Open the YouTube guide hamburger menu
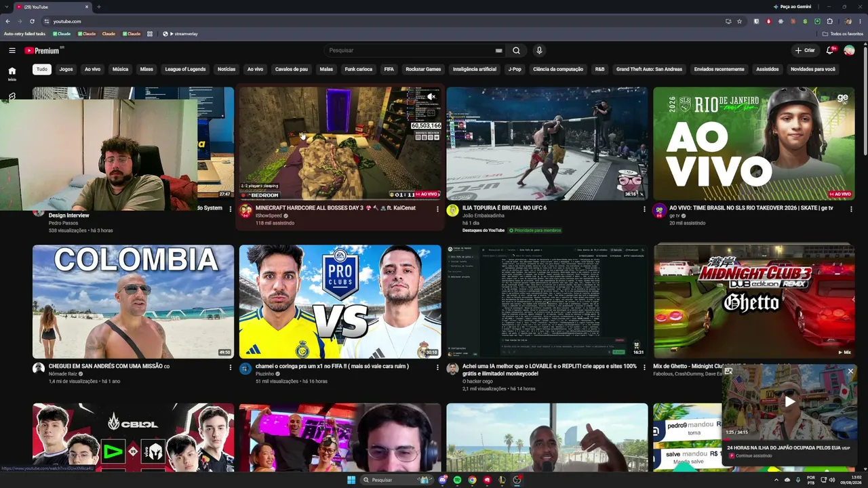868x488 pixels. point(12,50)
